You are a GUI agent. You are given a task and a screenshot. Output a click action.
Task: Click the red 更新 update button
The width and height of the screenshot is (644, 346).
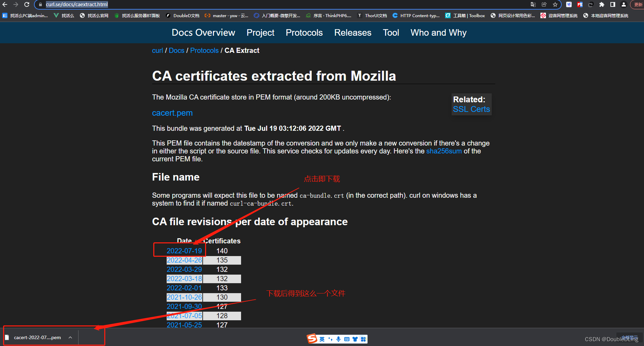(x=638, y=4)
